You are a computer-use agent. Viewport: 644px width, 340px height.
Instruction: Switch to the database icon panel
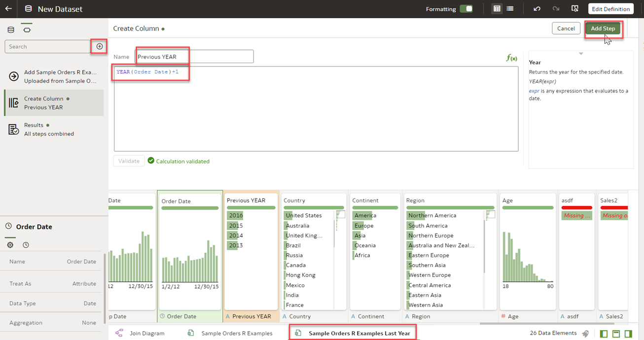pyautogui.click(x=11, y=30)
